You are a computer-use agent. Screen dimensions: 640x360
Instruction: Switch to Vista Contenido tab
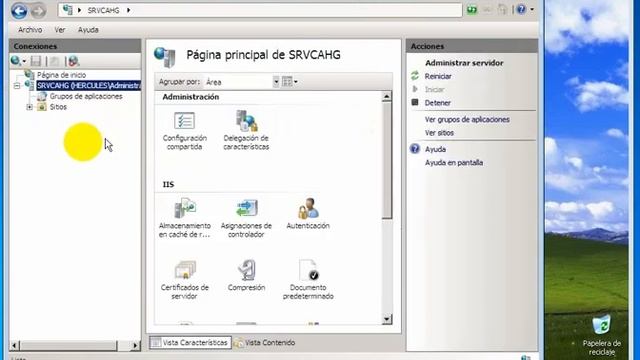coord(265,342)
